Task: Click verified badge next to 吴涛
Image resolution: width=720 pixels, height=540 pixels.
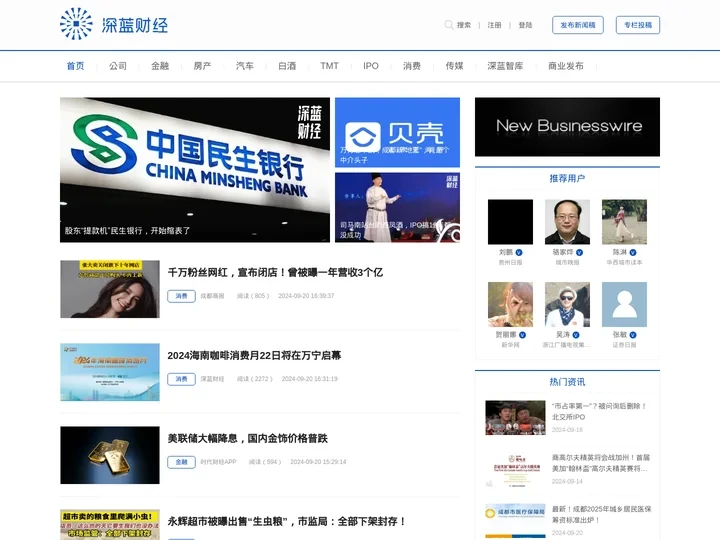Action: coord(576,335)
